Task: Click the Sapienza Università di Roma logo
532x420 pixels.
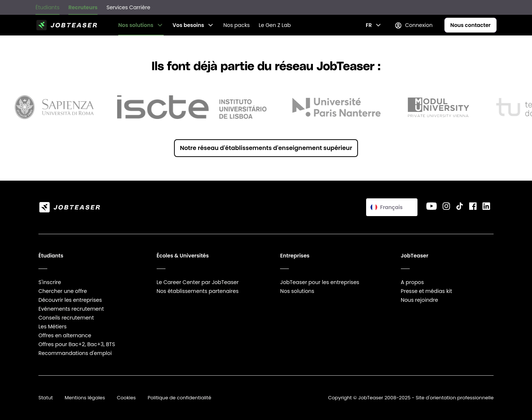Action: (x=54, y=107)
